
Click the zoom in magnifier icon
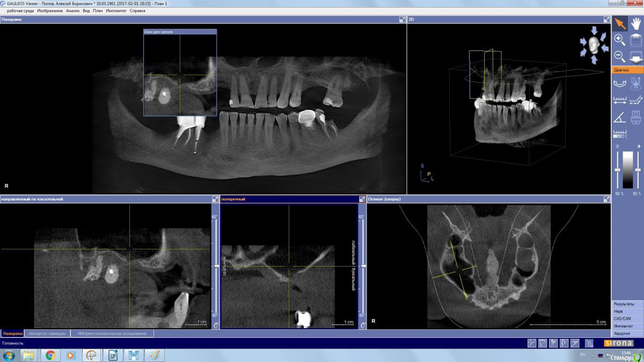coord(619,40)
